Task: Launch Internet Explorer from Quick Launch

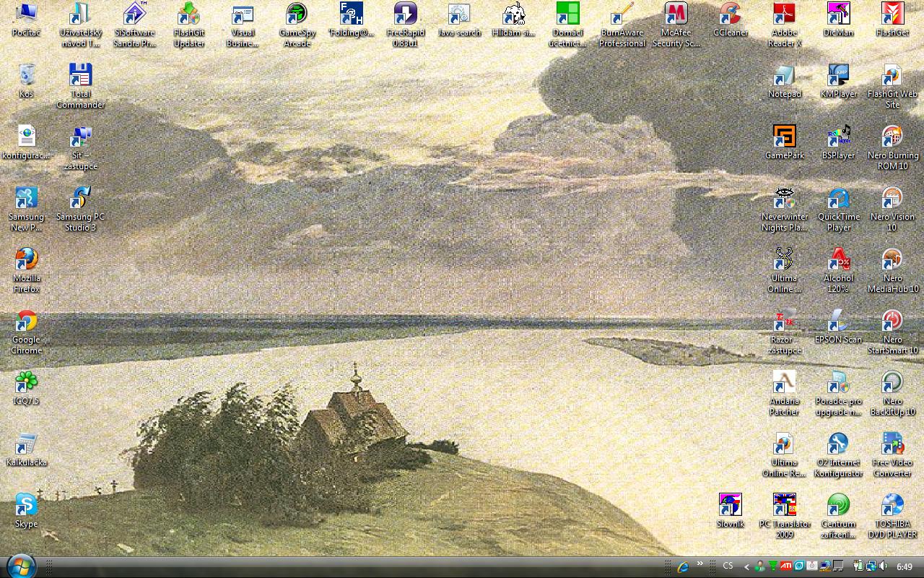Action: point(682,566)
